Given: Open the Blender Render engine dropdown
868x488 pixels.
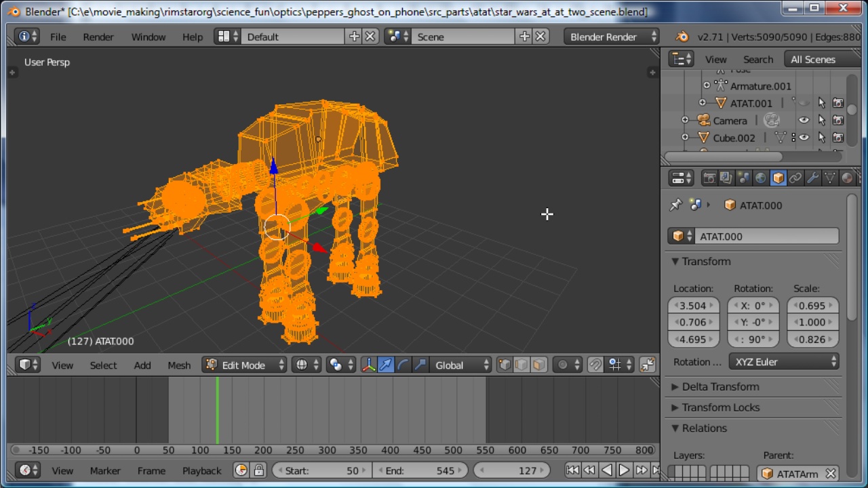Looking at the screenshot, I should coord(612,37).
